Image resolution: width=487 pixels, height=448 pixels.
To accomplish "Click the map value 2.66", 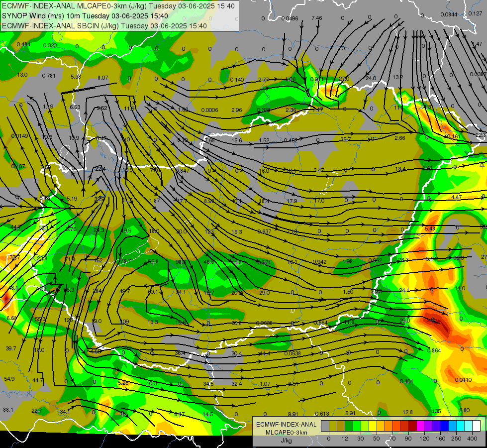I will pos(399,138).
